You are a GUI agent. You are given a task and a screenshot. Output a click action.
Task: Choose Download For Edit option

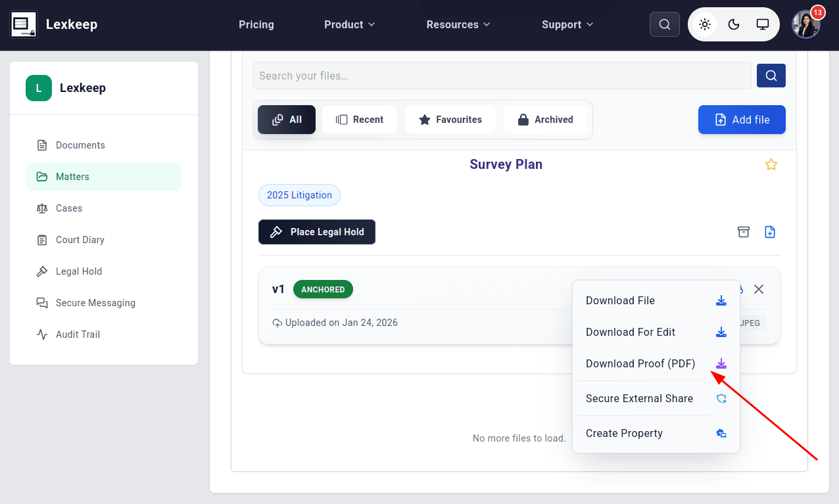656,332
